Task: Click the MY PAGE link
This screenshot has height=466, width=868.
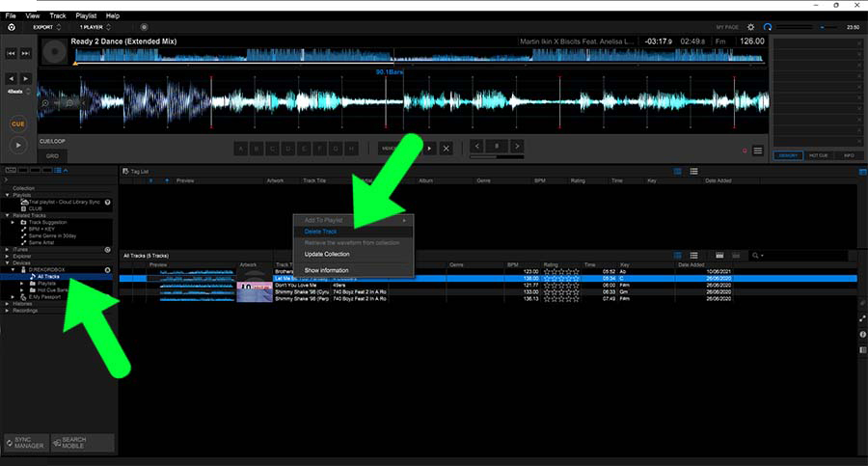Action: pyautogui.click(x=727, y=27)
